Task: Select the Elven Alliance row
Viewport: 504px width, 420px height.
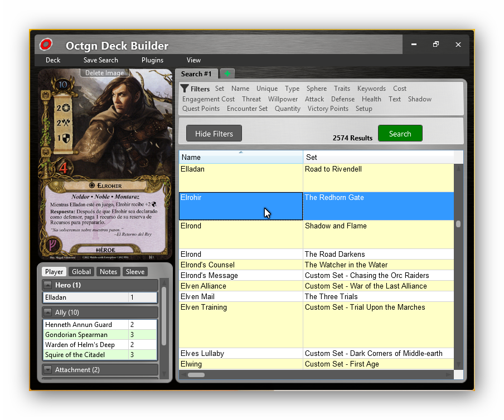Action: tap(316, 286)
